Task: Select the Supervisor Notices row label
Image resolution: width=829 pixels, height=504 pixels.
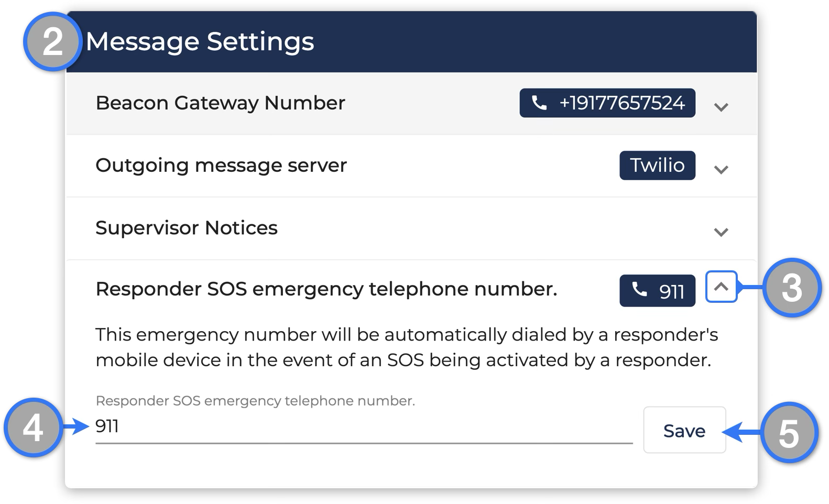Action: click(187, 228)
